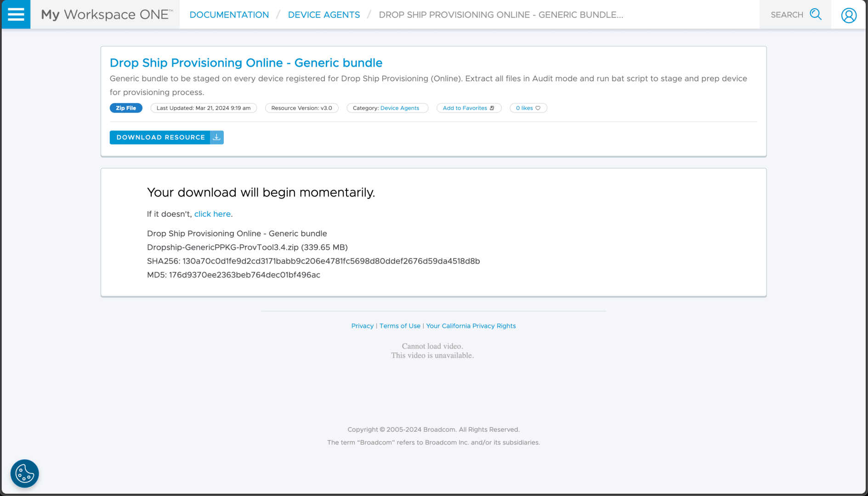Click the 'click here' download link
The width and height of the screenshot is (868, 496).
[212, 214]
